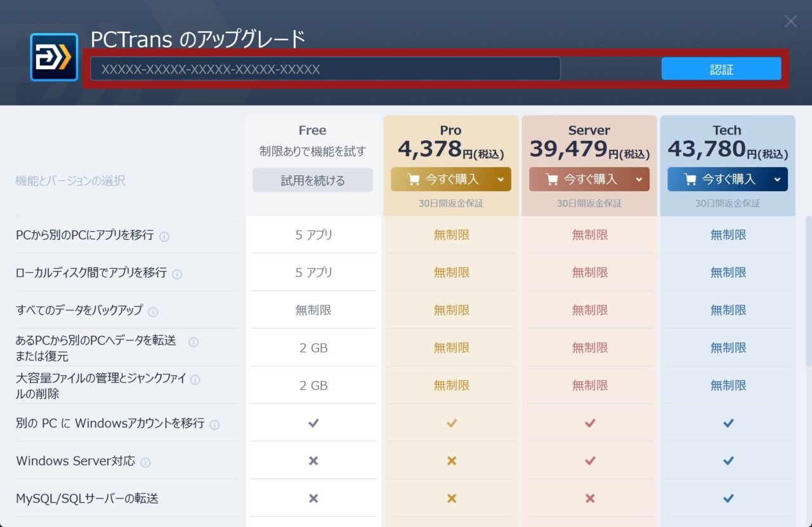Click the Pro button cart icon

click(414, 180)
